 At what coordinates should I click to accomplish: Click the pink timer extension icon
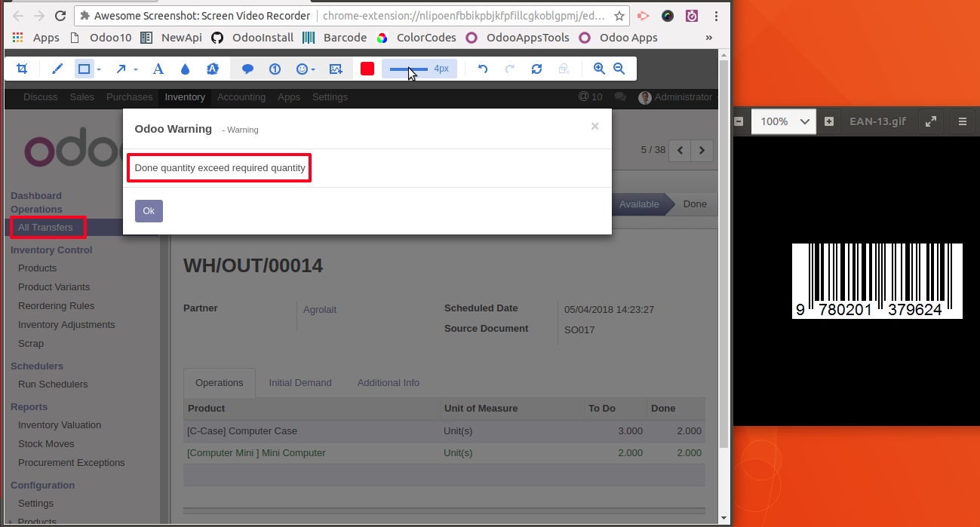tap(692, 16)
